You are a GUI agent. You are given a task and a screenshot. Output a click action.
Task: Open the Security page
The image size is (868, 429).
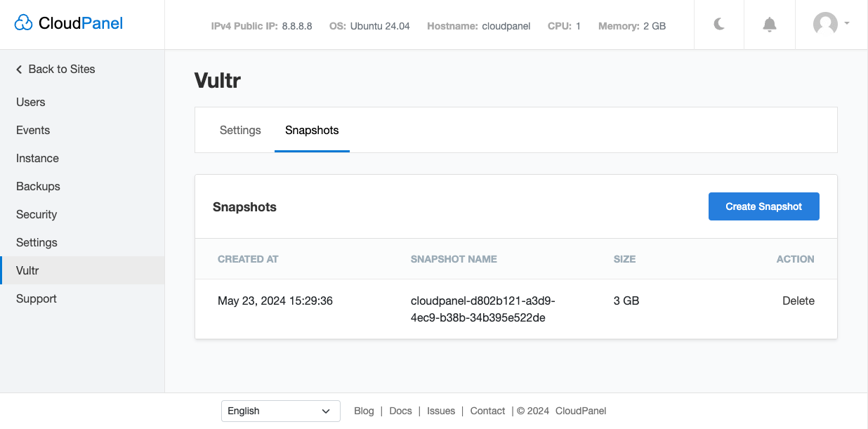pyautogui.click(x=37, y=214)
